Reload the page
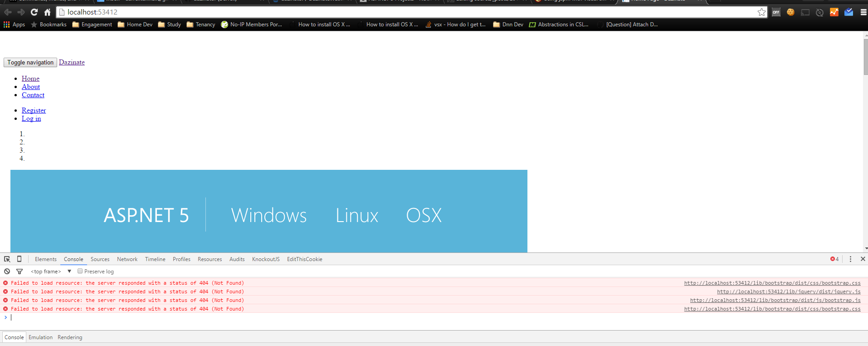 [x=34, y=12]
